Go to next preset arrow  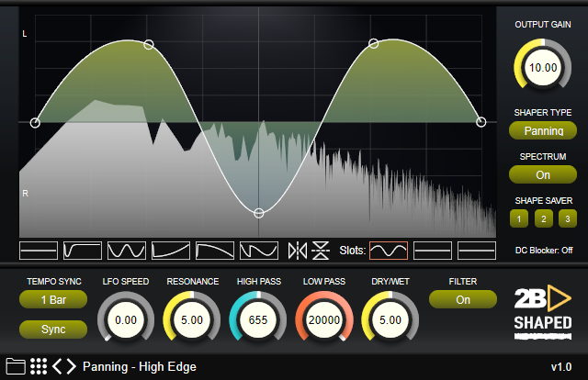[72, 366]
